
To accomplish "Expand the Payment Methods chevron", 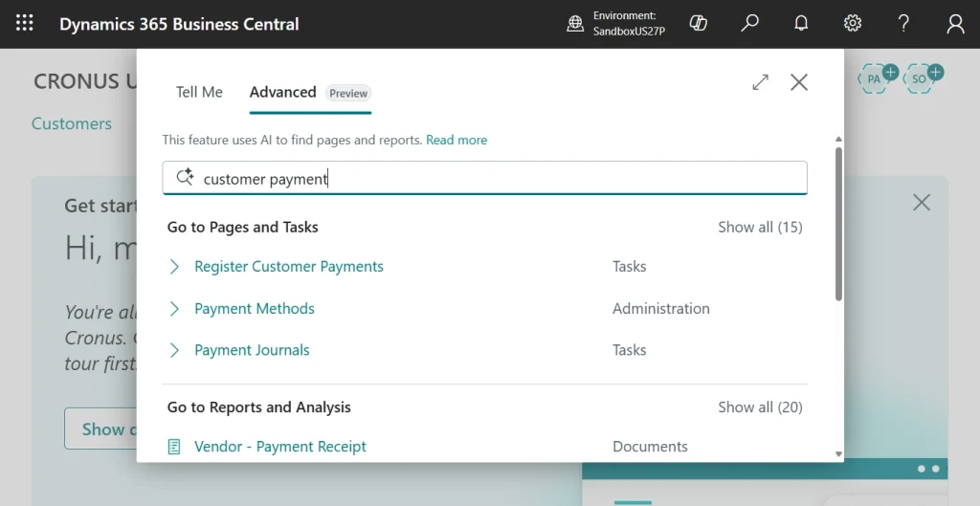I will pyautogui.click(x=174, y=309).
